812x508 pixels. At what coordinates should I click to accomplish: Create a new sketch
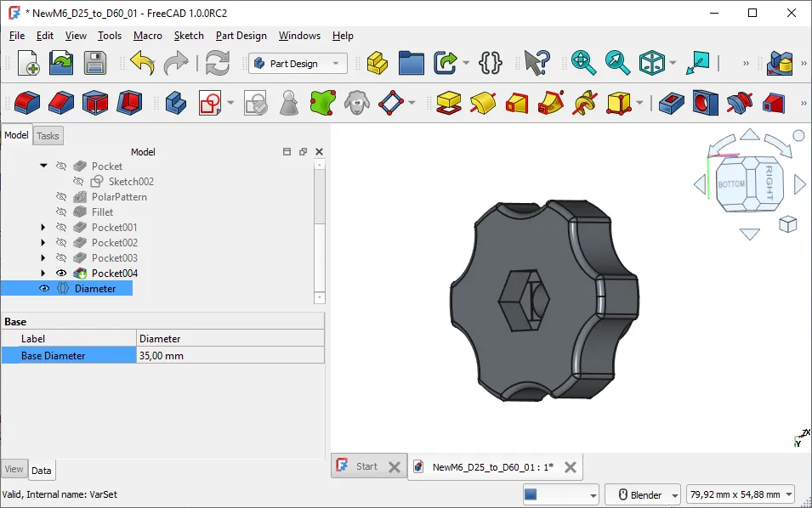[x=210, y=103]
